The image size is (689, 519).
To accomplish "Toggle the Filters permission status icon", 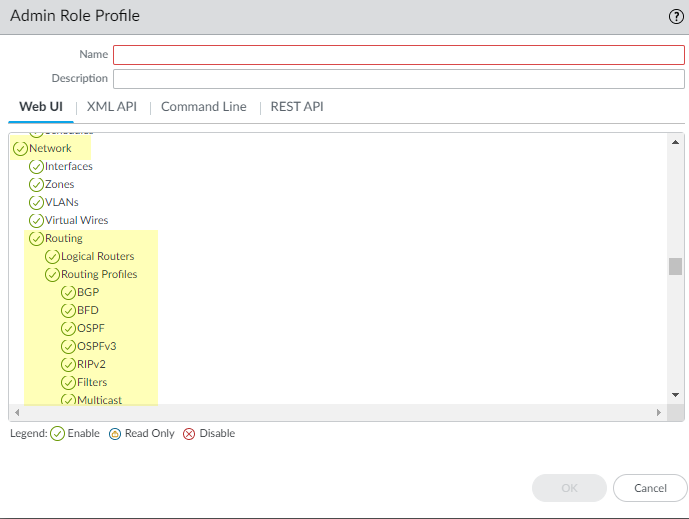I will [68, 383].
